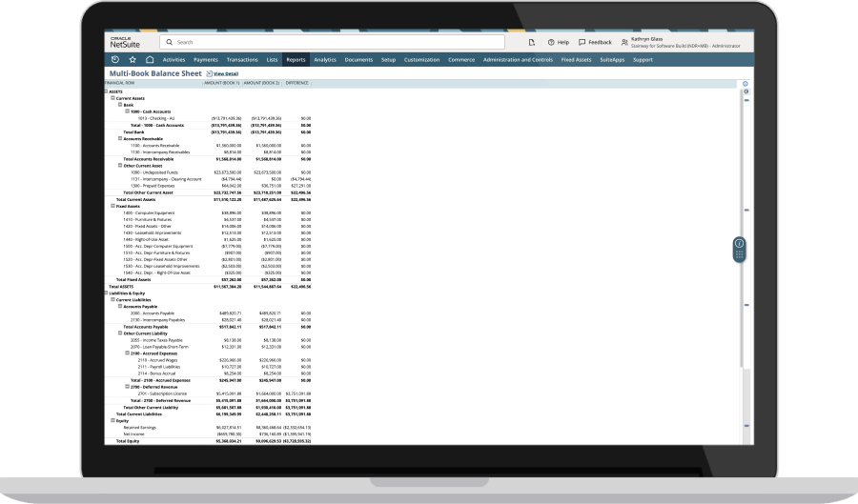
Task: Collapse the Fixed Assets group
Action: tap(113, 205)
